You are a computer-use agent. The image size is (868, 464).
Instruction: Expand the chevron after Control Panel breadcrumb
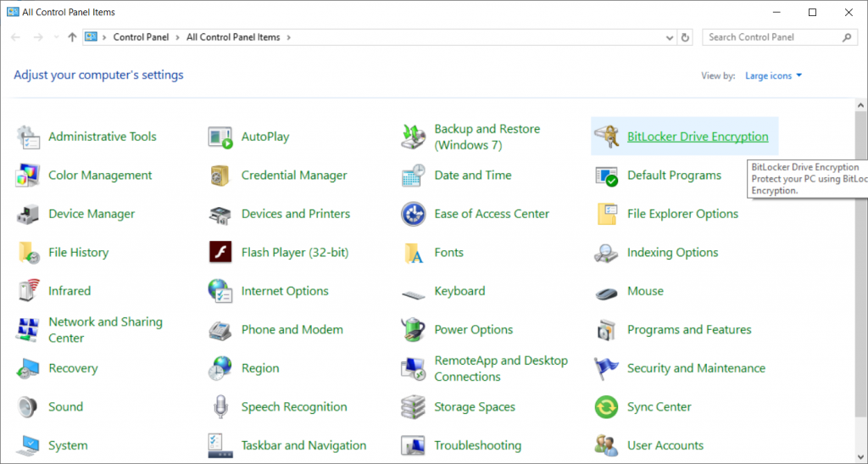(x=178, y=37)
